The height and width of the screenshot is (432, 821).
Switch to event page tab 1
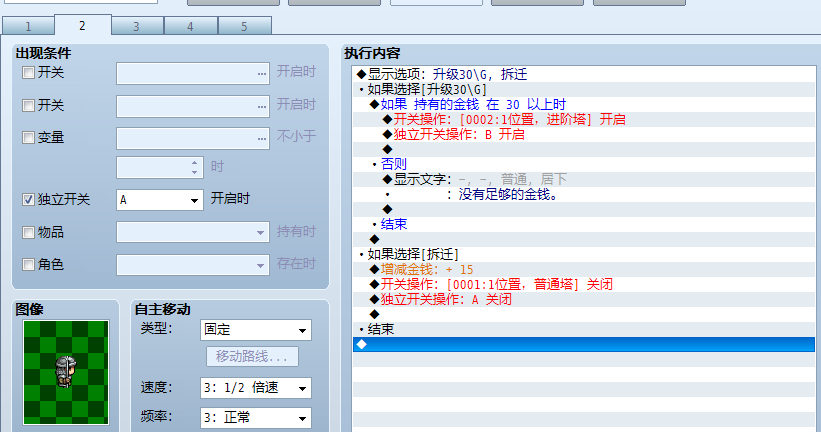point(28,26)
